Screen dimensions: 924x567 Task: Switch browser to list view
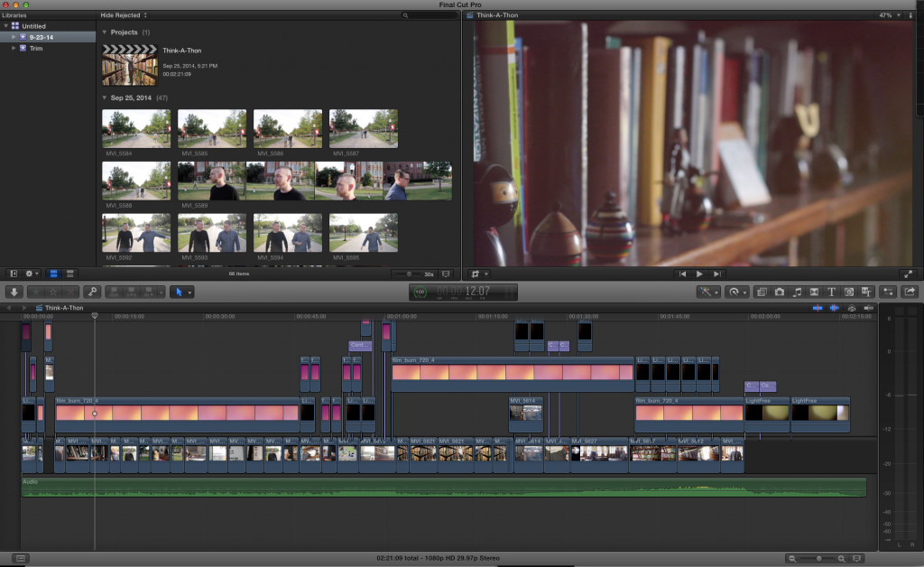click(69, 274)
